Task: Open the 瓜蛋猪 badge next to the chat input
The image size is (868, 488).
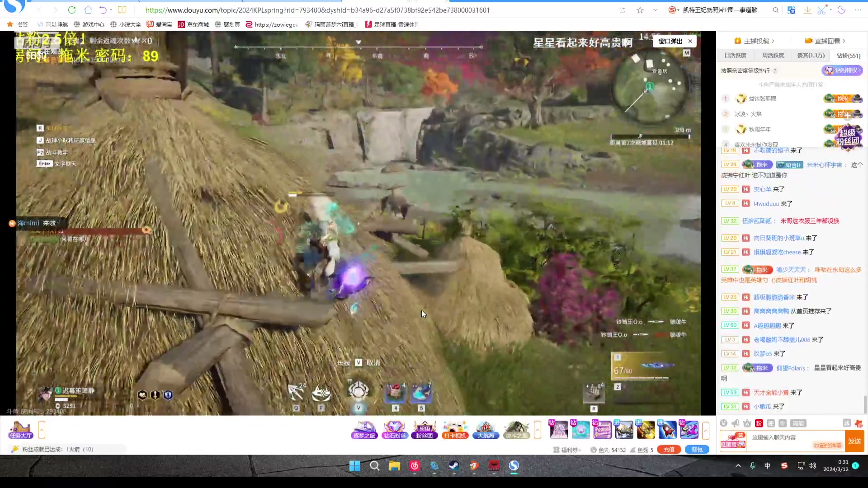Action: [733, 441]
